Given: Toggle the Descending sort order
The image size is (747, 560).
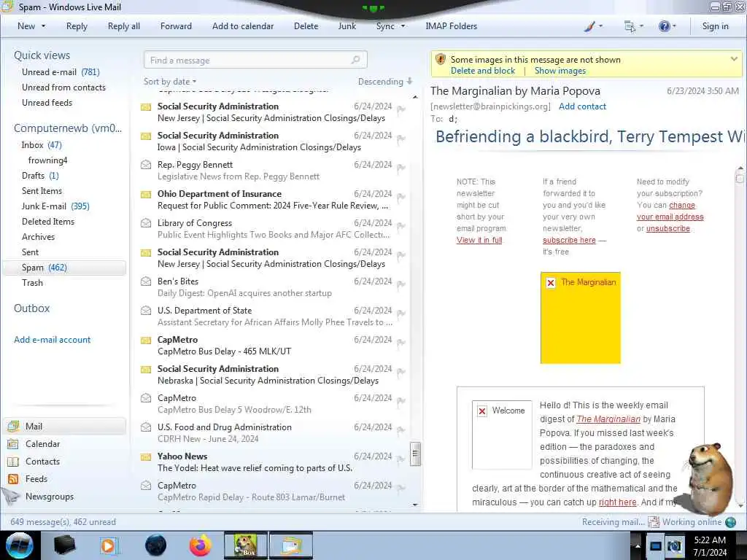Looking at the screenshot, I should point(385,82).
